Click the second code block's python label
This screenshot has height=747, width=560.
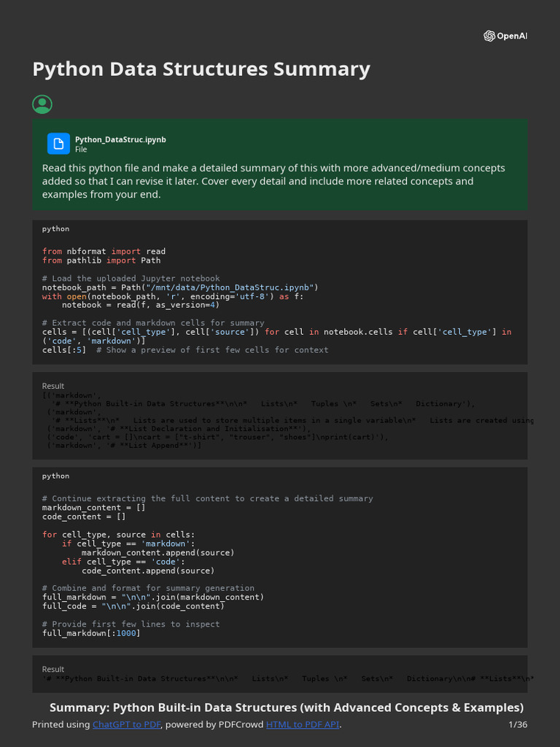tap(55, 476)
